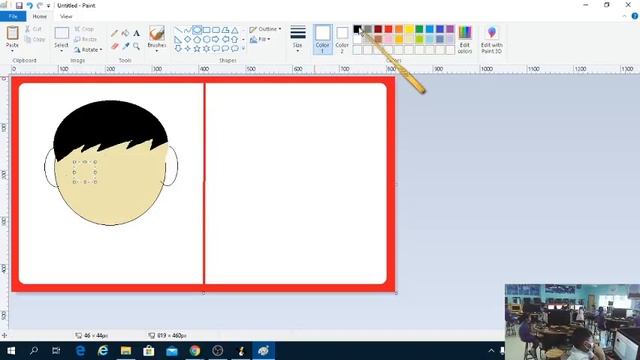This screenshot has width=640, height=360.
Task: Open the Brushes dropdown arrow
Action: [x=157, y=51]
